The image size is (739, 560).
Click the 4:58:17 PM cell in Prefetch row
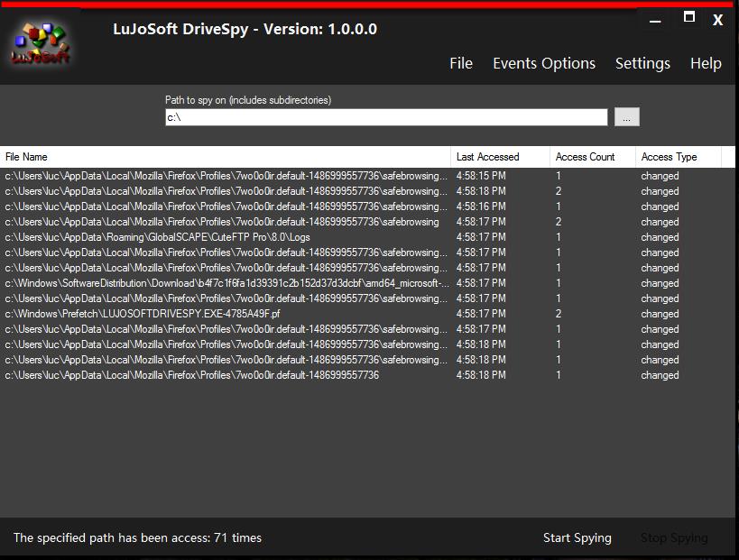481,314
